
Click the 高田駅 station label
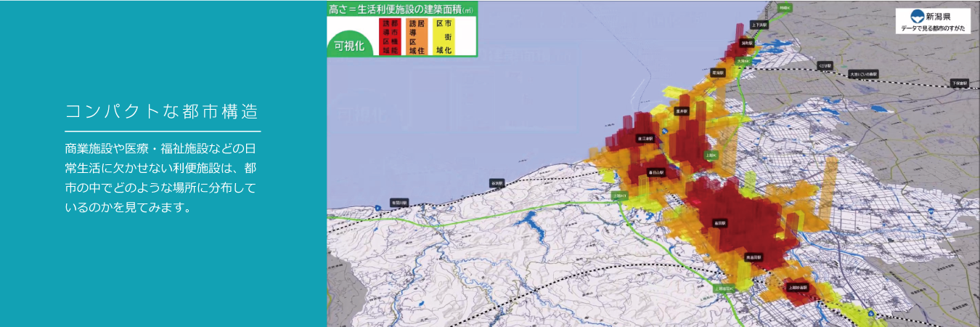pyautogui.click(x=719, y=223)
